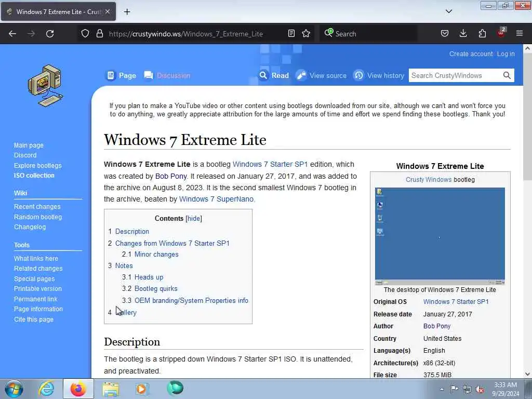This screenshot has width=532, height=399.
Task: Go back to the previous page
Action: (x=12, y=34)
